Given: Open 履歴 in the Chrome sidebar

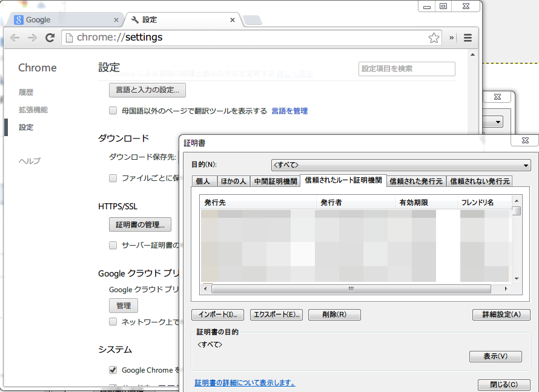Looking at the screenshot, I should pos(26,93).
